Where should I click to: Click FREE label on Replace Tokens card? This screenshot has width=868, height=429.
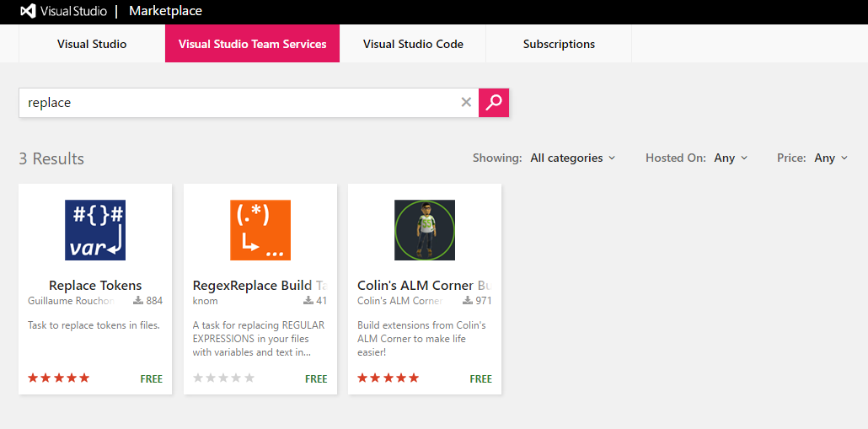151,379
